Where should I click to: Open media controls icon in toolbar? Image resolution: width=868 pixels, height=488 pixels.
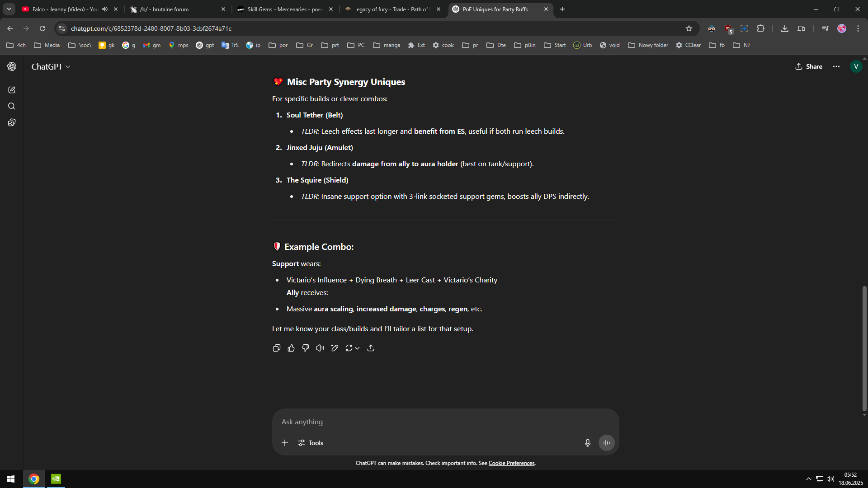(826, 28)
